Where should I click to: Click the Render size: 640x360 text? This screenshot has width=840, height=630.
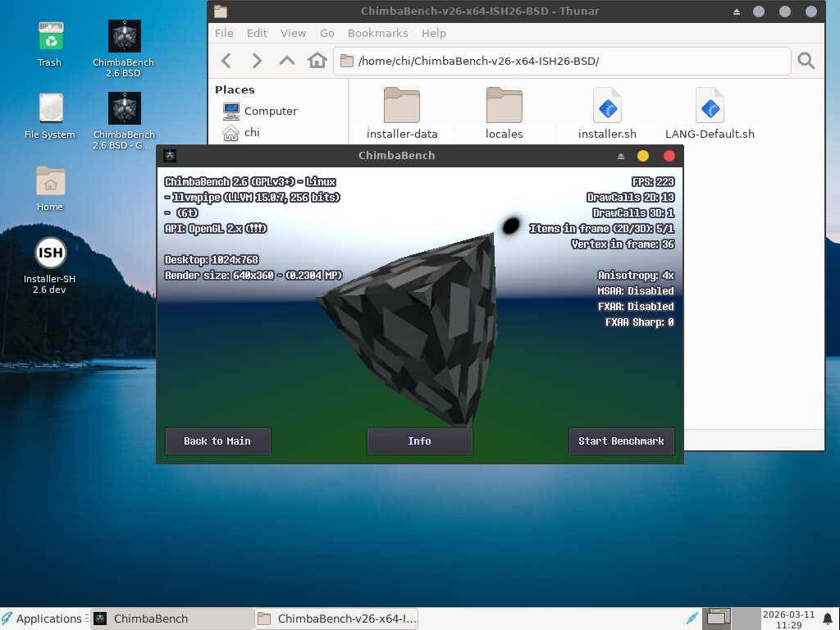(x=253, y=276)
